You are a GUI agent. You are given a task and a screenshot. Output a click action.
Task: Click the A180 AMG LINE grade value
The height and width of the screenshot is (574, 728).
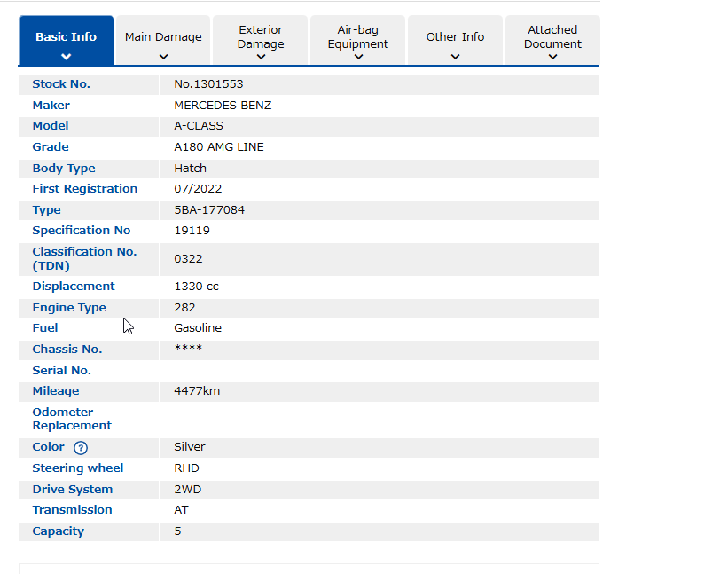[x=218, y=147]
